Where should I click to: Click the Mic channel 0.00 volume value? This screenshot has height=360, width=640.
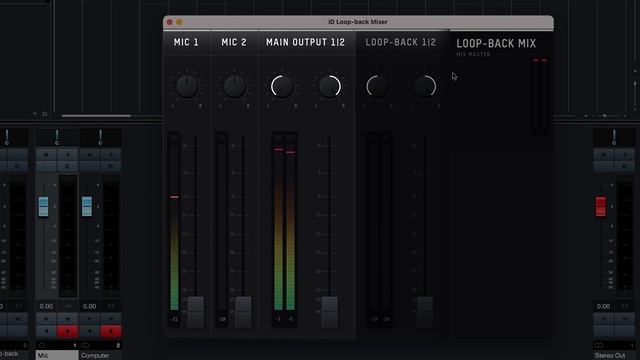pyautogui.click(x=46, y=306)
